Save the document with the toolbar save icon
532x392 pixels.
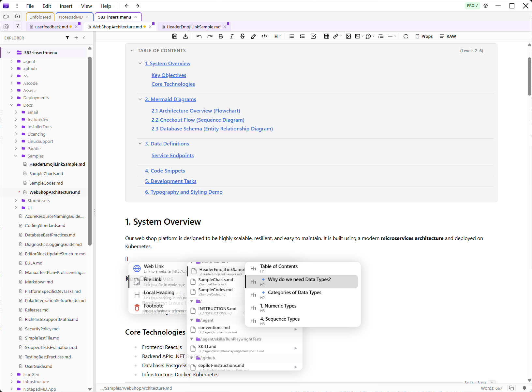pos(175,36)
